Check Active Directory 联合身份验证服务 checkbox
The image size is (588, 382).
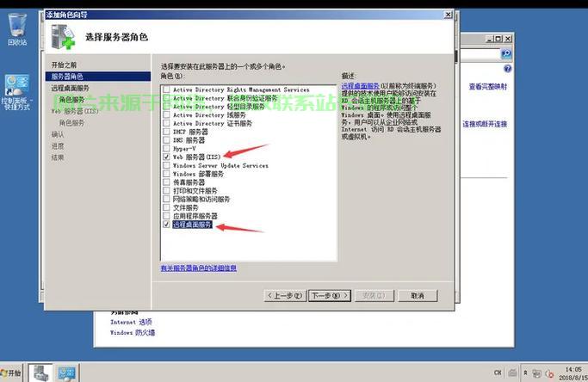[166, 98]
